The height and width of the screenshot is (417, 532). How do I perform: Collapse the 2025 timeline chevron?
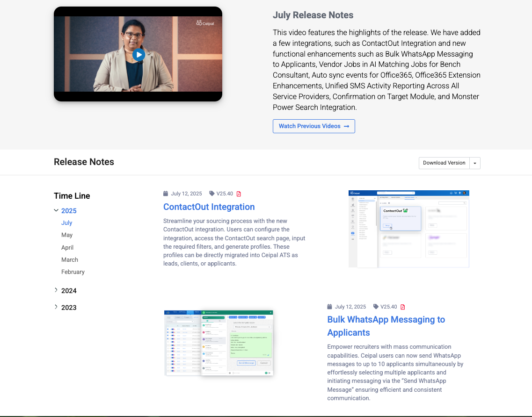[56, 210]
